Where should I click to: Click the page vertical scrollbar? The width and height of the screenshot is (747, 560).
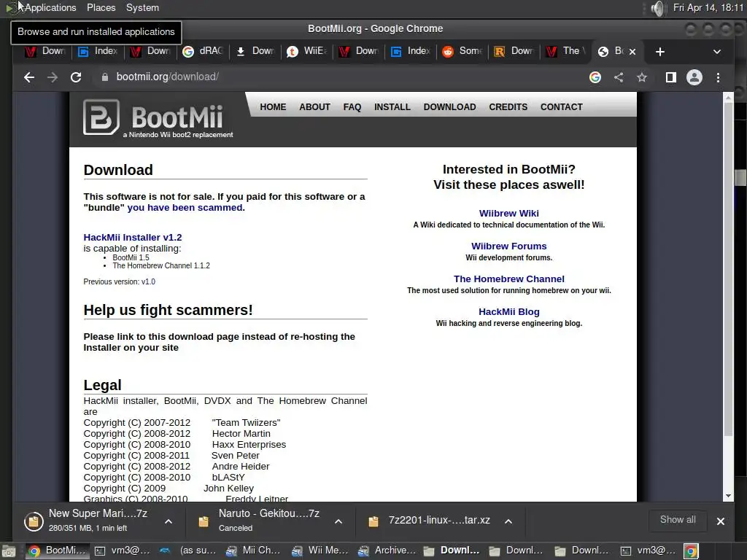pos(728,269)
